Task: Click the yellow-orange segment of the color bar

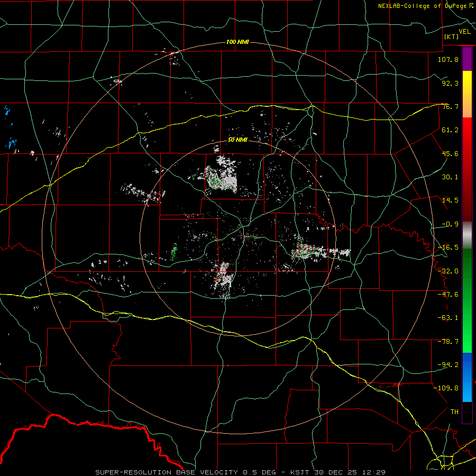Action: pyautogui.click(x=467, y=94)
